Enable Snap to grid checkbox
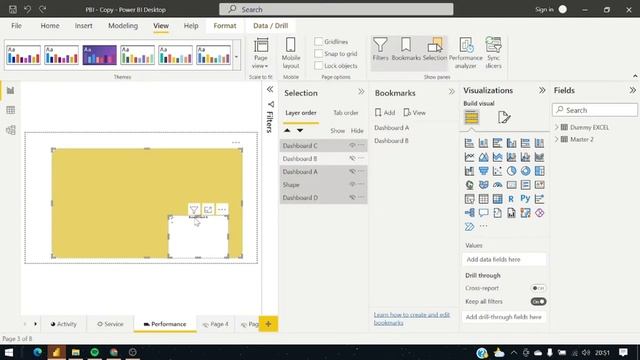Screen dimensions: 640x360 click(318, 53)
